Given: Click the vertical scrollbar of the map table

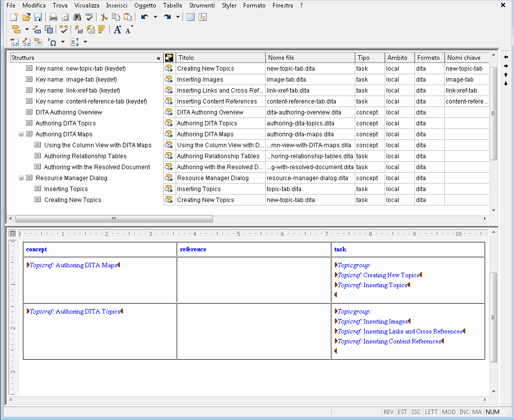Looking at the screenshot, I should tap(493, 317).
